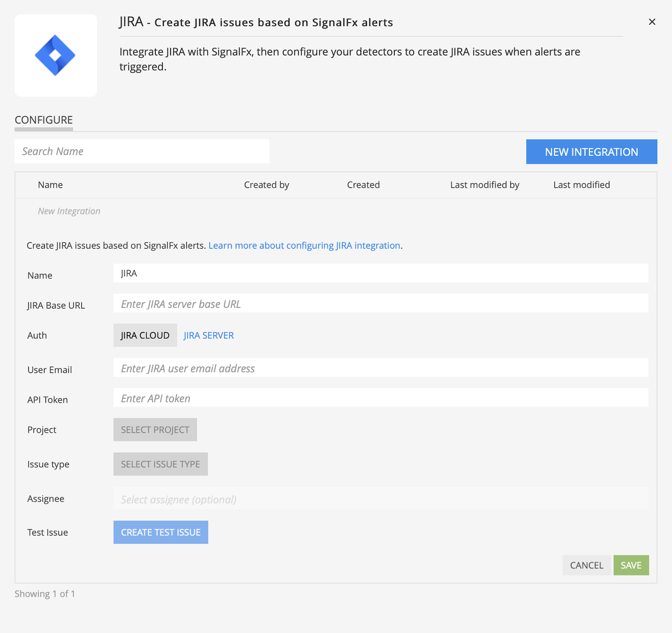Sort by the Created column header

(x=363, y=185)
